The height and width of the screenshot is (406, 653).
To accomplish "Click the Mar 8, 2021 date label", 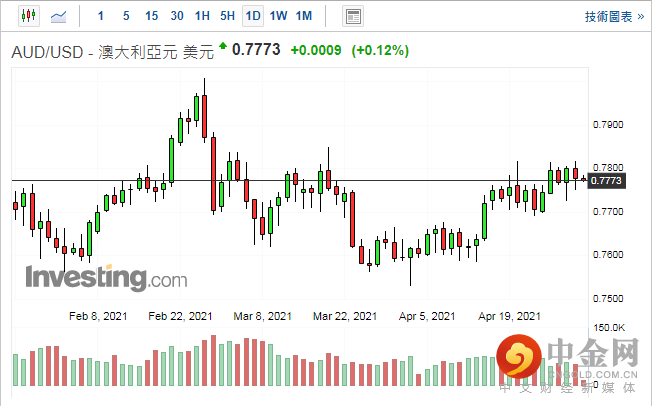I will (x=263, y=316).
